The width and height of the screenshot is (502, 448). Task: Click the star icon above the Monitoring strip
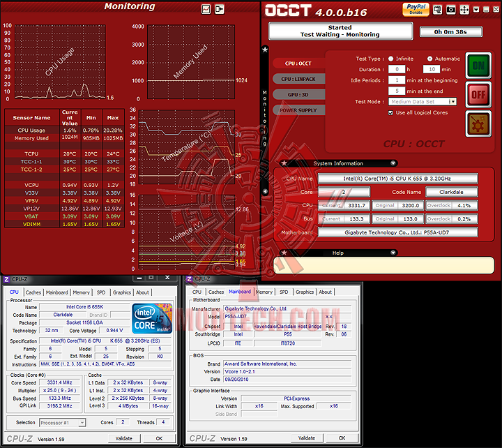point(265,50)
